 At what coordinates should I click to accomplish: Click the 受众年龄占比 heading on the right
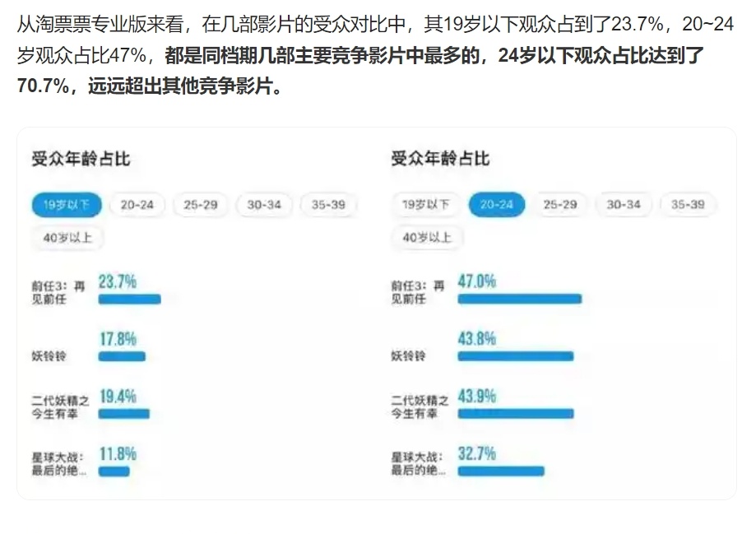point(441,161)
